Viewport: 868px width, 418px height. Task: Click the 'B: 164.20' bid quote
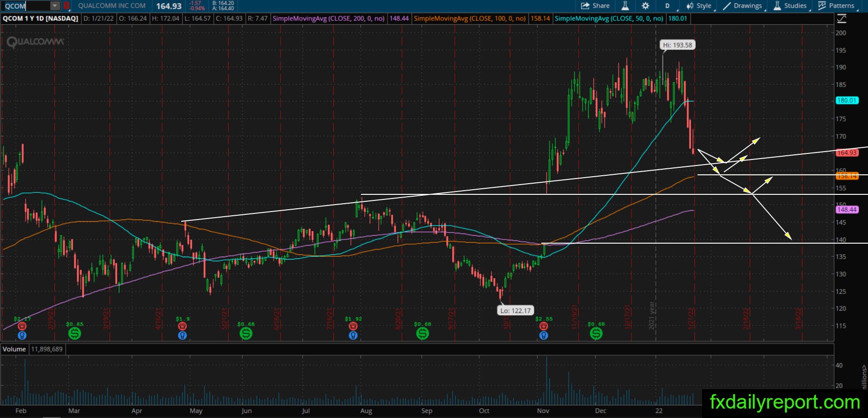[x=223, y=3]
